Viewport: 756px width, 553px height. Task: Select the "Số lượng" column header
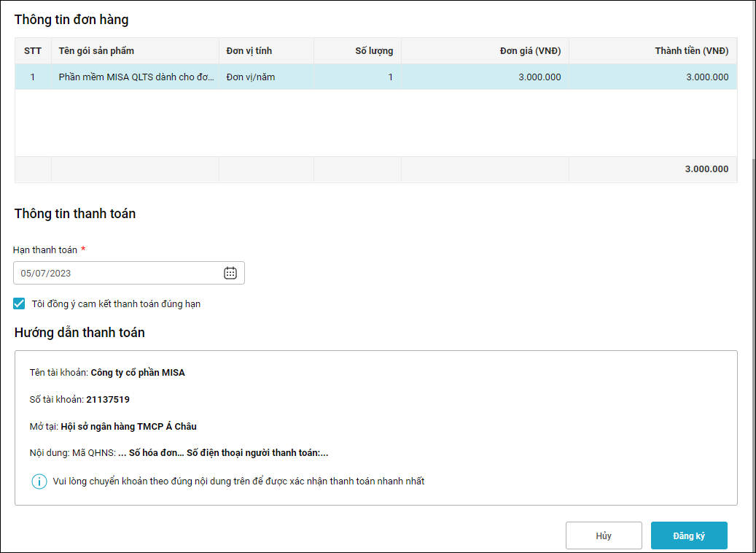click(374, 51)
